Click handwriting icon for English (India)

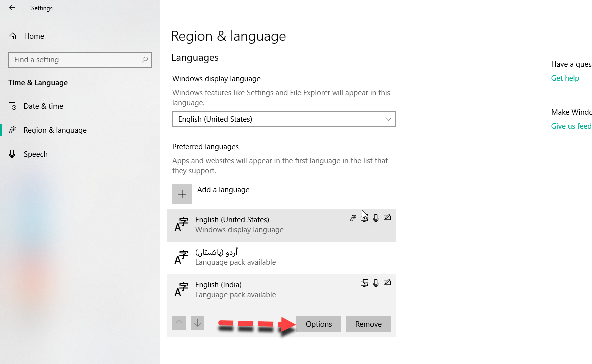387,283
